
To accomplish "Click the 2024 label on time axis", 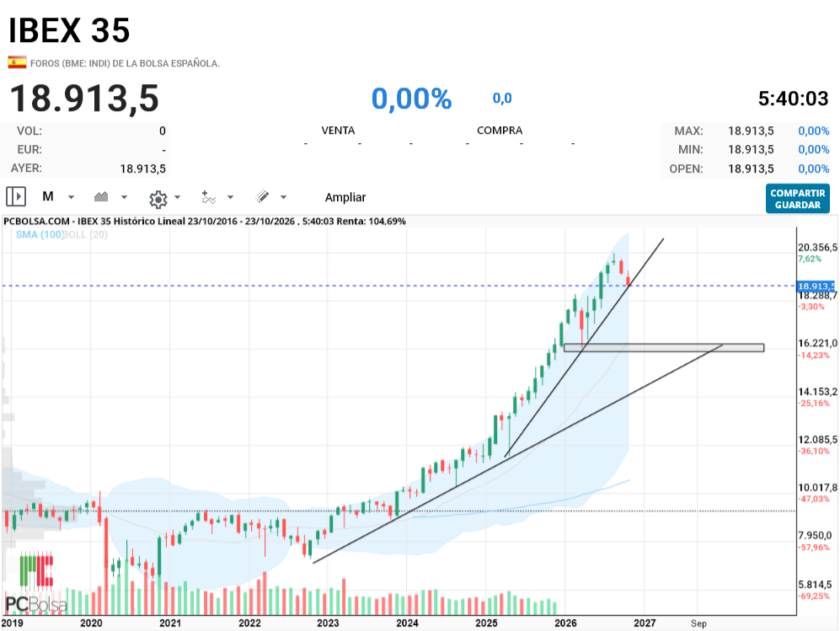I will point(407,623).
